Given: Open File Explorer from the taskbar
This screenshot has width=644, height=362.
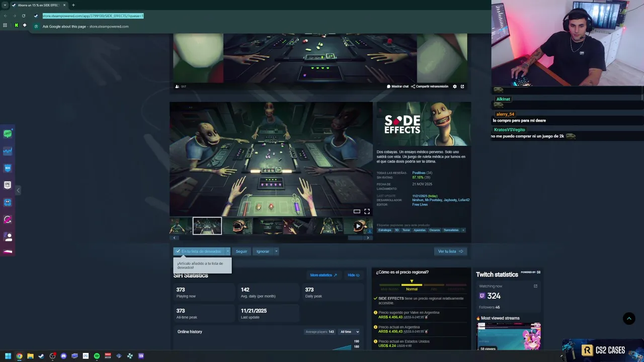Looking at the screenshot, I should pyautogui.click(x=30, y=356).
